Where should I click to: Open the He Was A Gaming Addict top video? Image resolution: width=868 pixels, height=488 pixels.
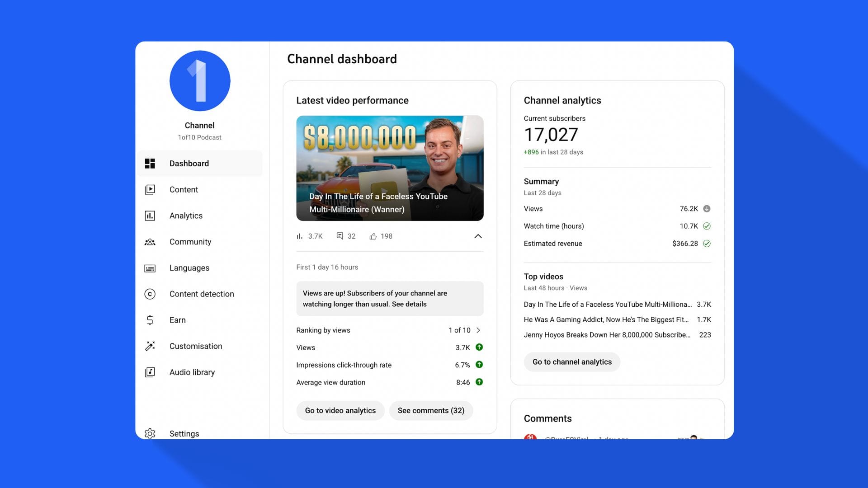pos(606,320)
